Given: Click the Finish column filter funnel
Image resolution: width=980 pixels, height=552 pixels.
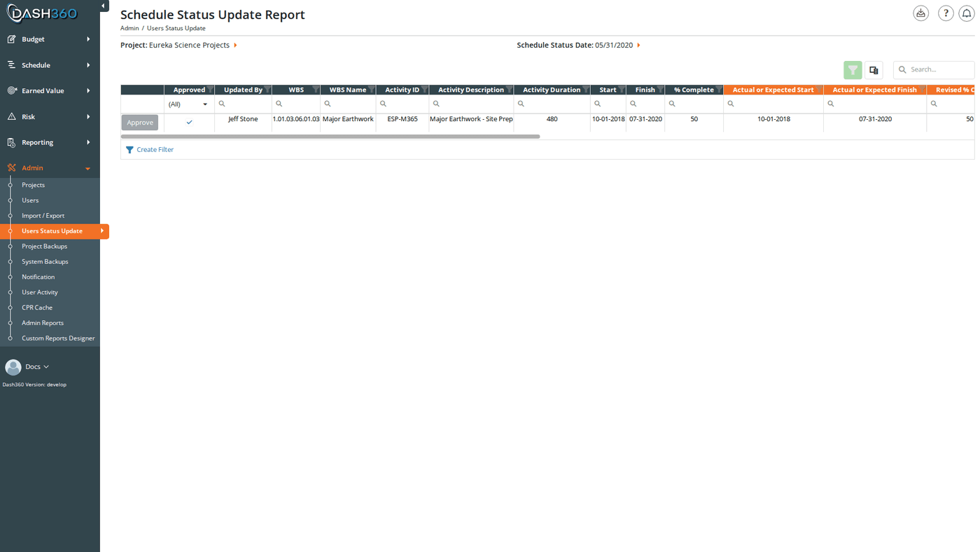Looking at the screenshot, I should point(660,90).
